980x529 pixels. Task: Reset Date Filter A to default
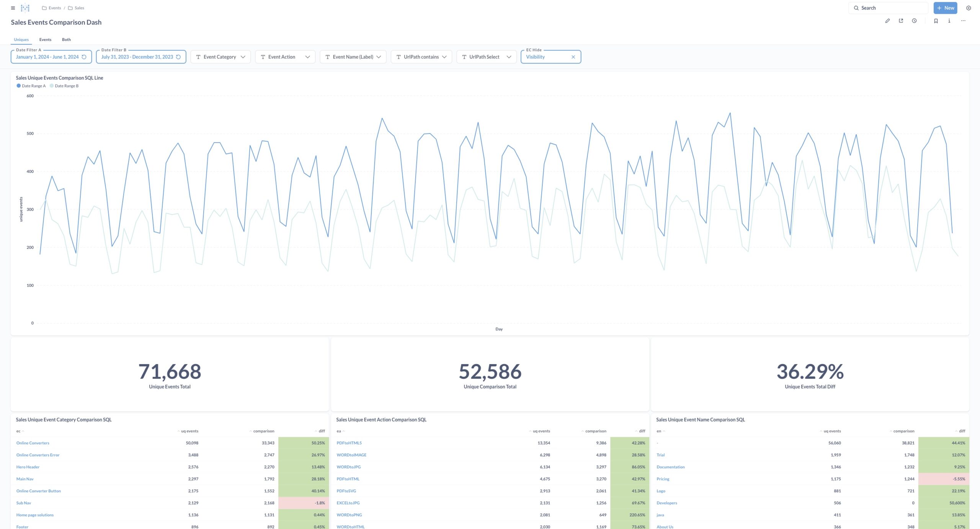84,57
